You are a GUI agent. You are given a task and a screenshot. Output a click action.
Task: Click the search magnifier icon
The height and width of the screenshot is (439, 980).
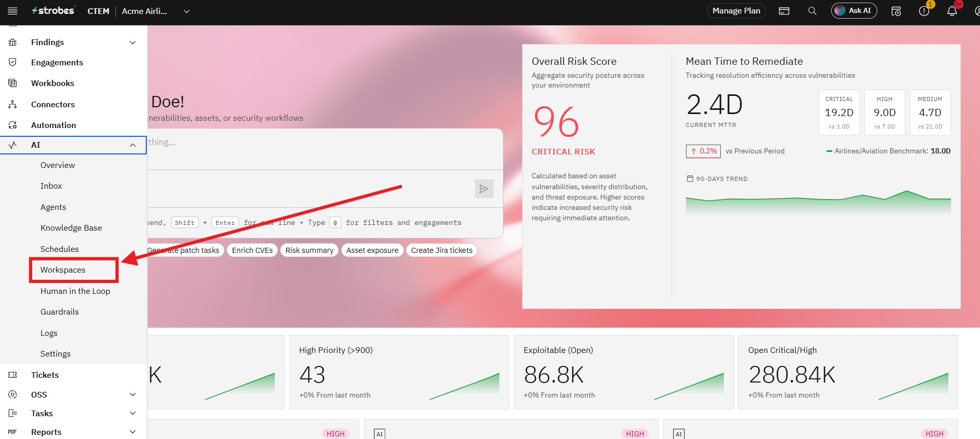tap(813, 11)
